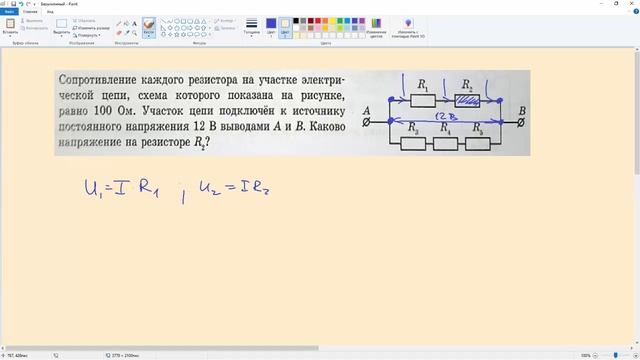This screenshot has height=360, width=640.
Task: Select the Eraser tool
Action: pyautogui.click(x=119, y=33)
